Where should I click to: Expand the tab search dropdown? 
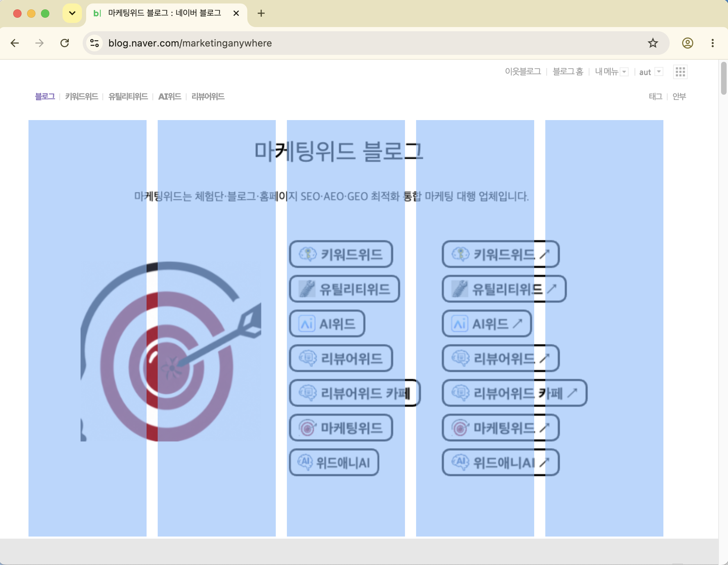click(72, 13)
